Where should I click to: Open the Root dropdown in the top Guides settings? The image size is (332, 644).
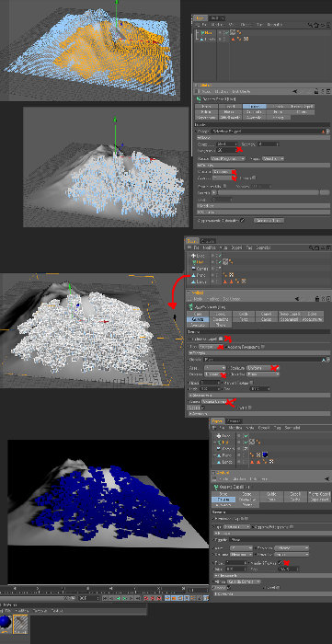pos(228,158)
